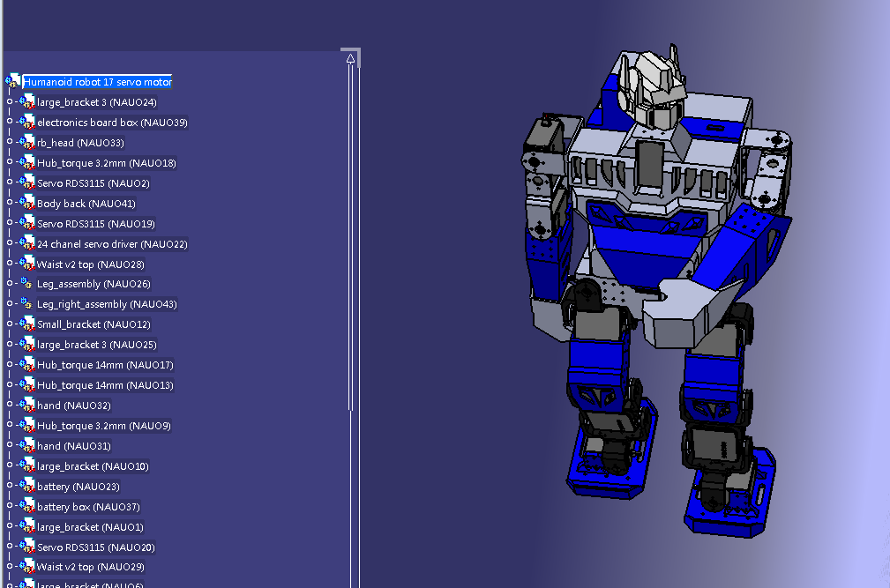The height and width of the screenshot is (588, 890).
Task: Expand the 24 chanel servo driver node
Action: [x=10, y=243]
